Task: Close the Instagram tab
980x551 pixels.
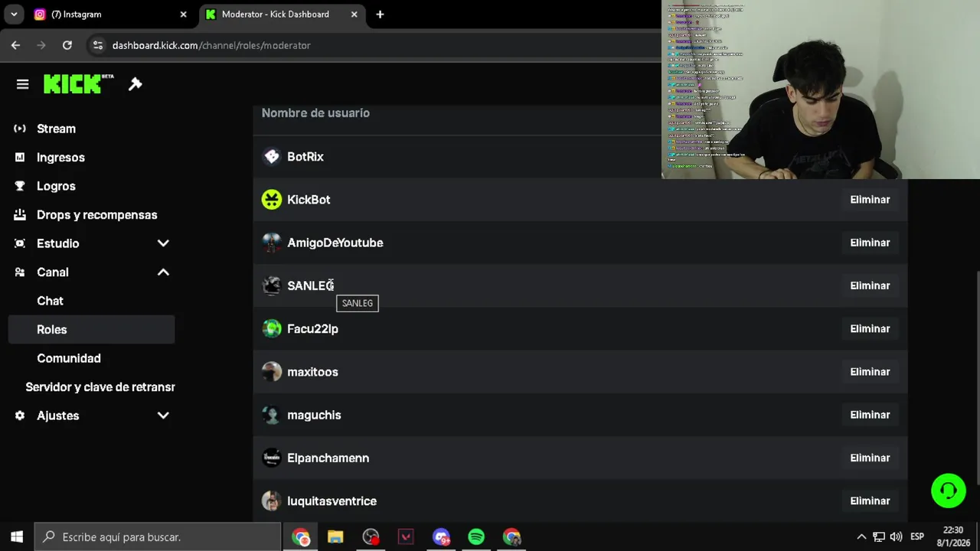Action: pos(183,15)
